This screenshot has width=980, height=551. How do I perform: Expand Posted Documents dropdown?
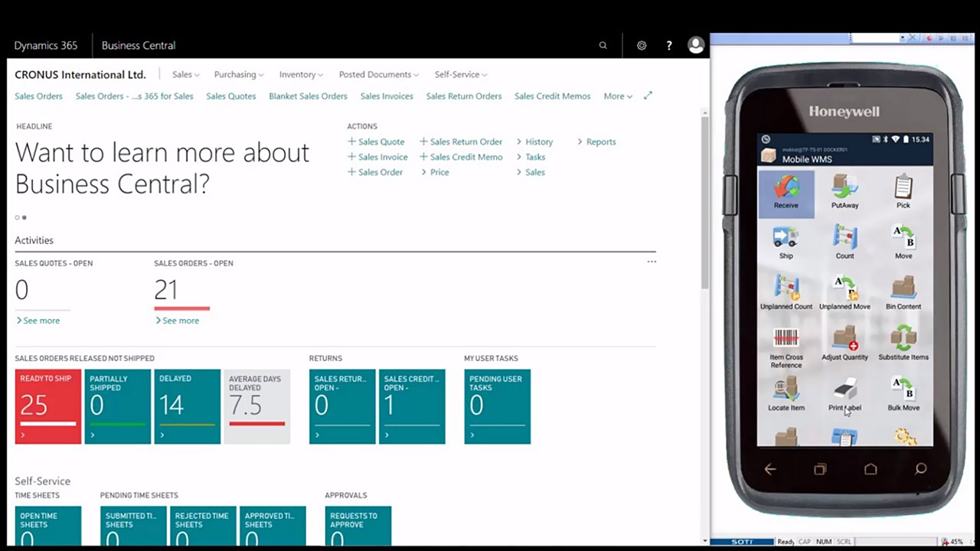[379, 74]
